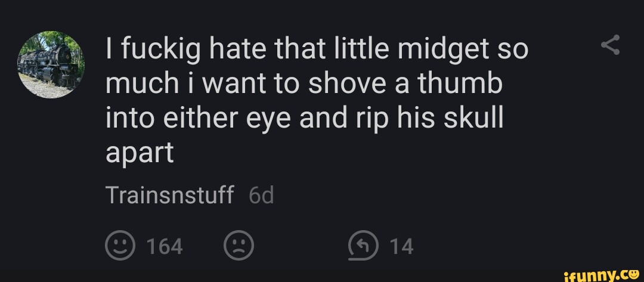Share this comment using the share icon
644x282 pixels.
pos(609,45)
